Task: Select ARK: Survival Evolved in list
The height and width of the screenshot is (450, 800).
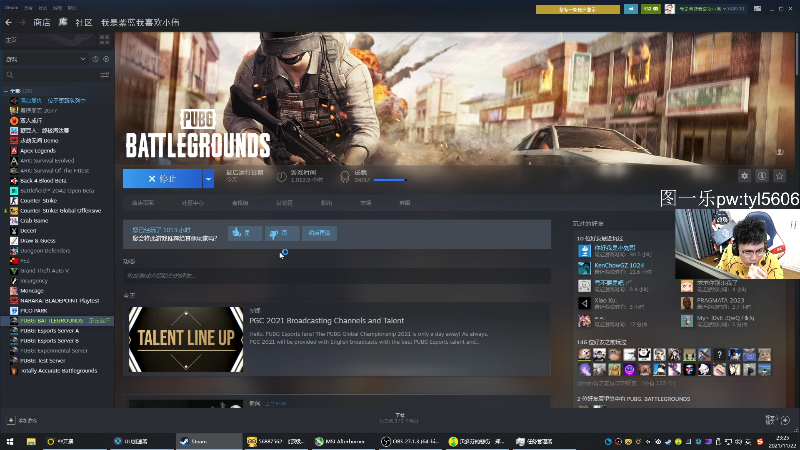Action: 47,161
